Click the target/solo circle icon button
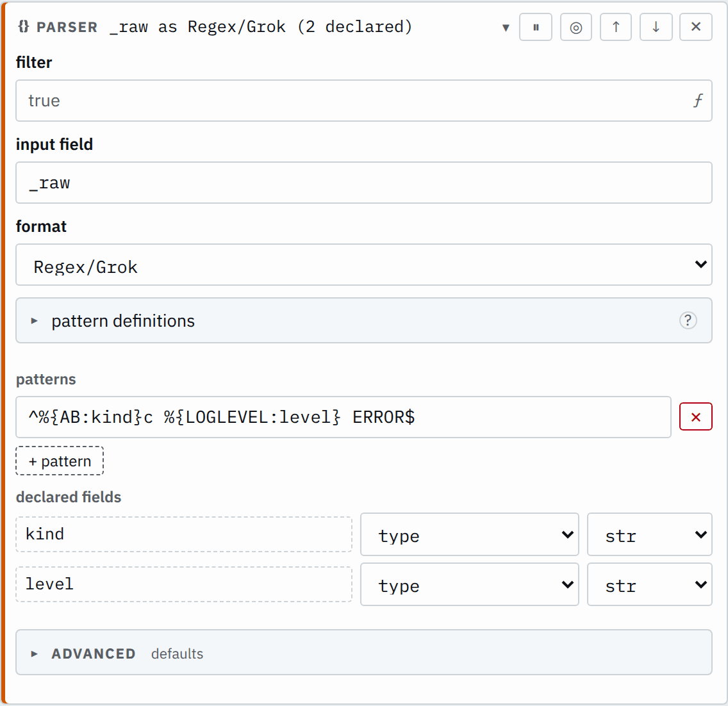The width and height of the screenshot is (728, 706). 575,28
